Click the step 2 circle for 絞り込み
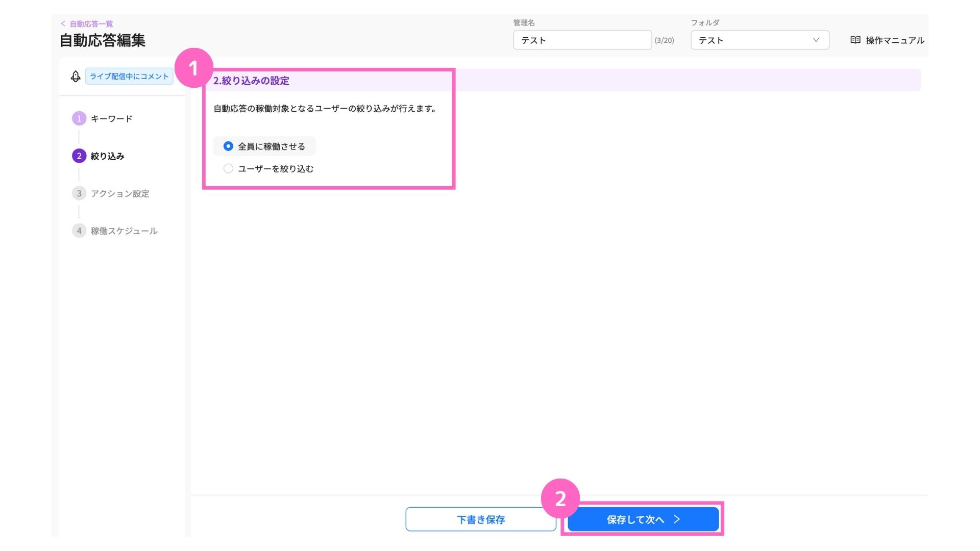The height and width of the screenshot is (551, 980). click(x=79, y=156)
